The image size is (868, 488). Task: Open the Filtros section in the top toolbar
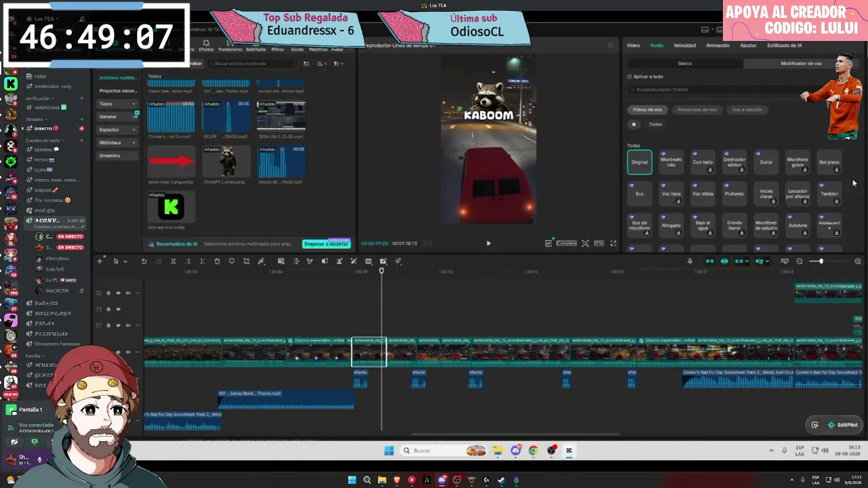pos(277,49)
